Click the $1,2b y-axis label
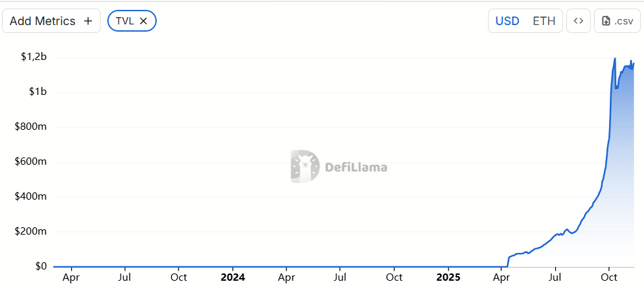 click(34, 57)
